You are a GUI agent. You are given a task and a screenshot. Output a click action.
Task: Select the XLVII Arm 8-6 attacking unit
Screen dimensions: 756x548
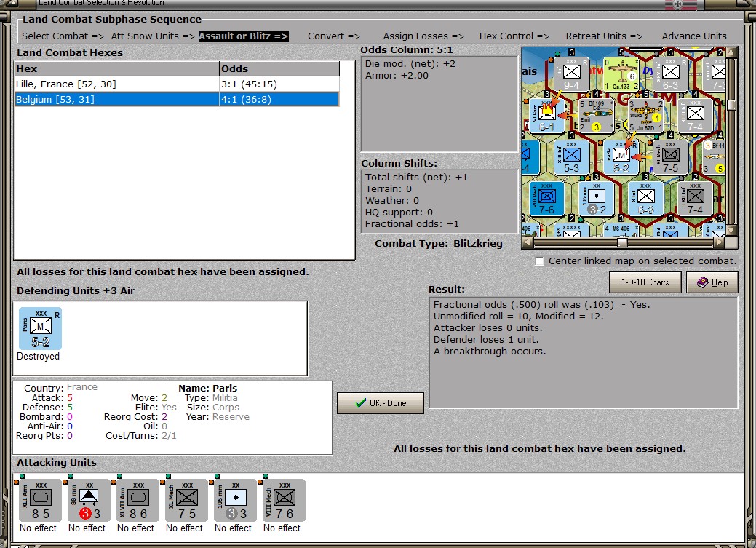138,500
